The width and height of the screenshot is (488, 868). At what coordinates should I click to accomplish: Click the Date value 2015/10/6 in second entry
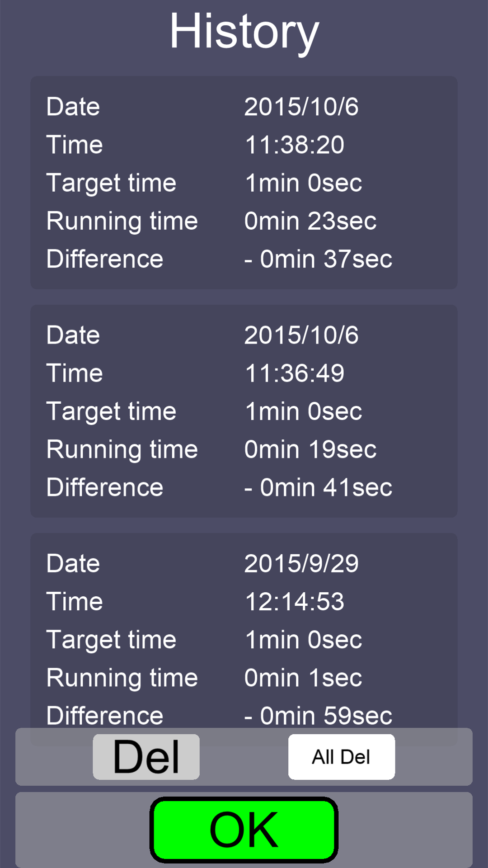[x=302, y=335]
